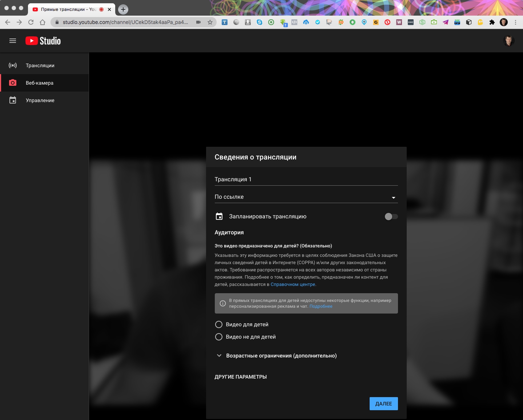
Task: Click the camera icon beside Веб-камера
Action: pos(13,83)
